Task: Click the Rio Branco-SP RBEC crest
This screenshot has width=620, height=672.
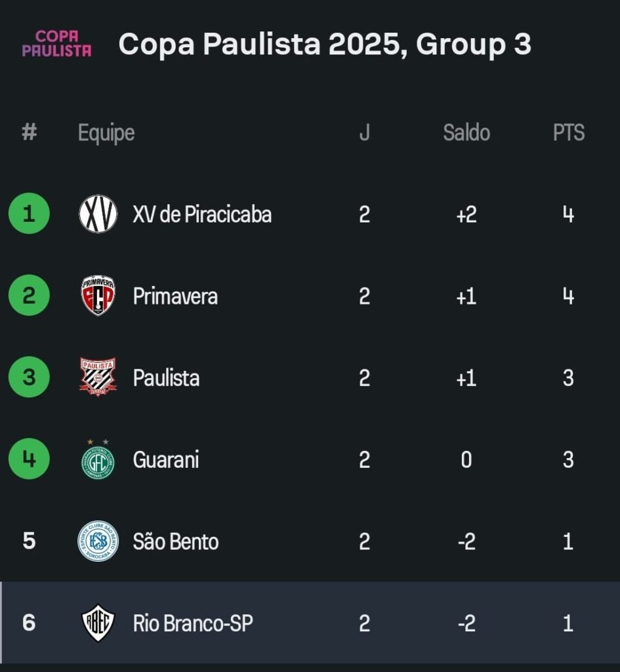Action: (x=98, y=623)
